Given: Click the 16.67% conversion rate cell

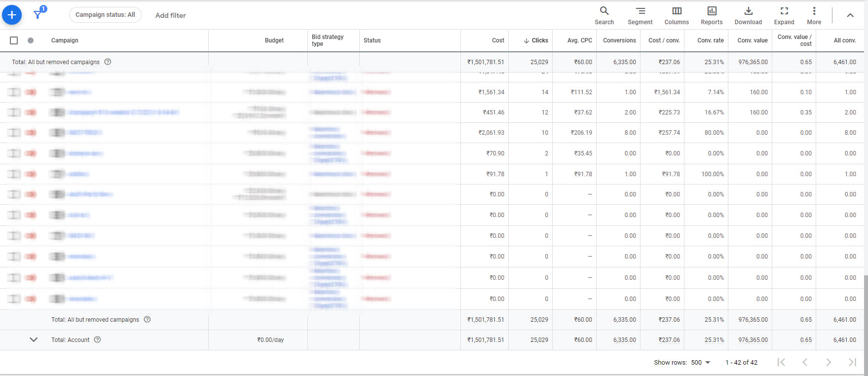Looking at the screenshot, I should click(x=714, y=113).
